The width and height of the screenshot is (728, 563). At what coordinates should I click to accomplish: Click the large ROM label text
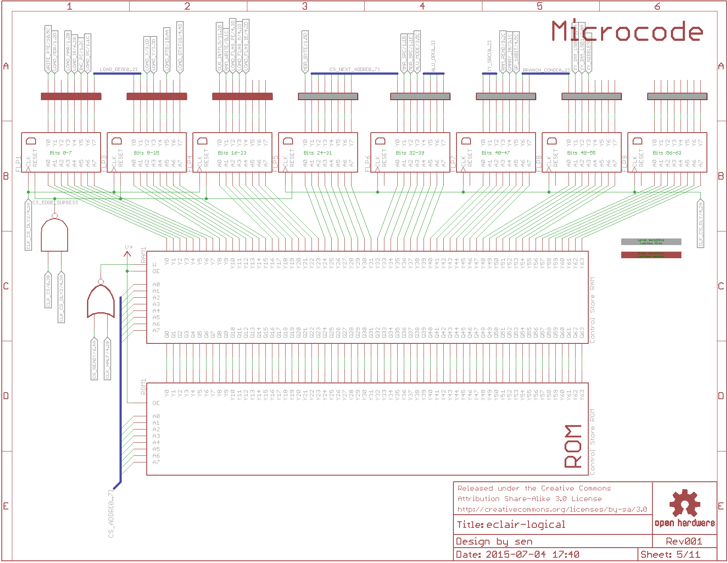point(574,446)
